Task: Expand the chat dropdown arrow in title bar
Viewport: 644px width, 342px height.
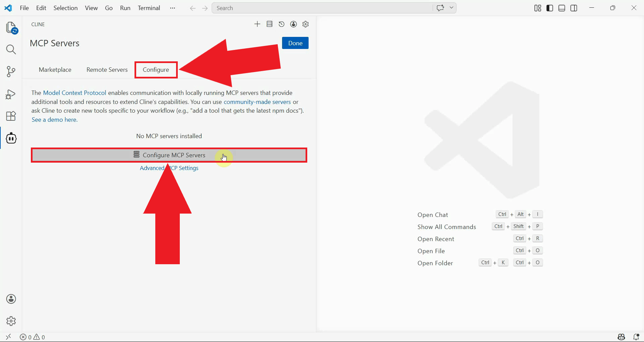Action: point(451,8)
